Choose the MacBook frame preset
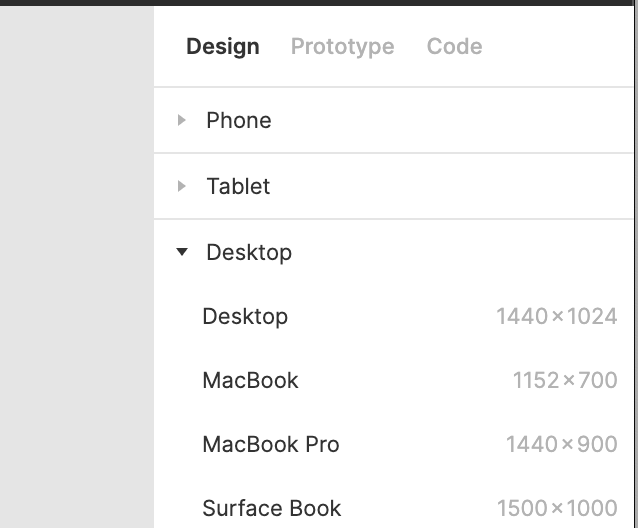Screen dimensions: 638x528 [x=394, y=380]
